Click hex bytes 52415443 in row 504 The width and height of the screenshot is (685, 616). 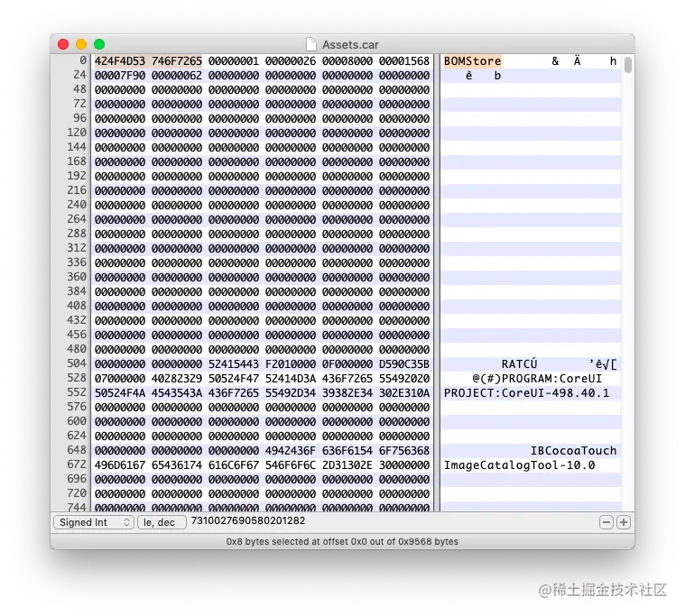pos(233,364)
